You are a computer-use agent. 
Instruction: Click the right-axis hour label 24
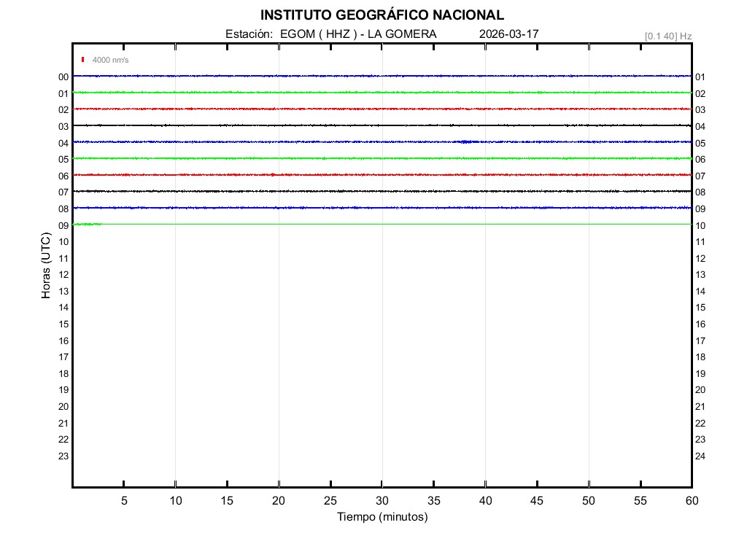[x=700, y=456]
